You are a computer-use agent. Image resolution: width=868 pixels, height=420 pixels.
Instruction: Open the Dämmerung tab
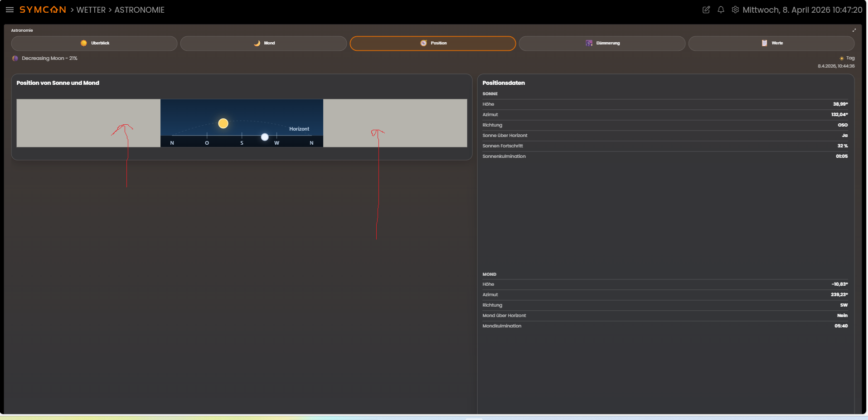pyautogui.click(x=602, y=43)
